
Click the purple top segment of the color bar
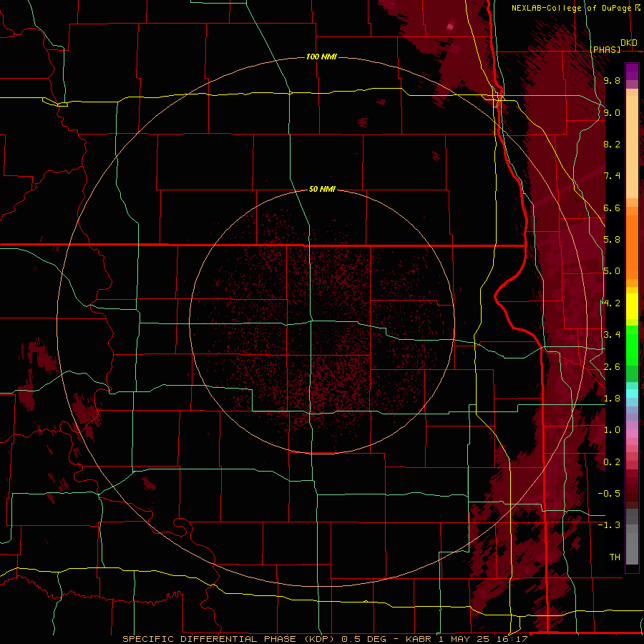tap(632, 72)
